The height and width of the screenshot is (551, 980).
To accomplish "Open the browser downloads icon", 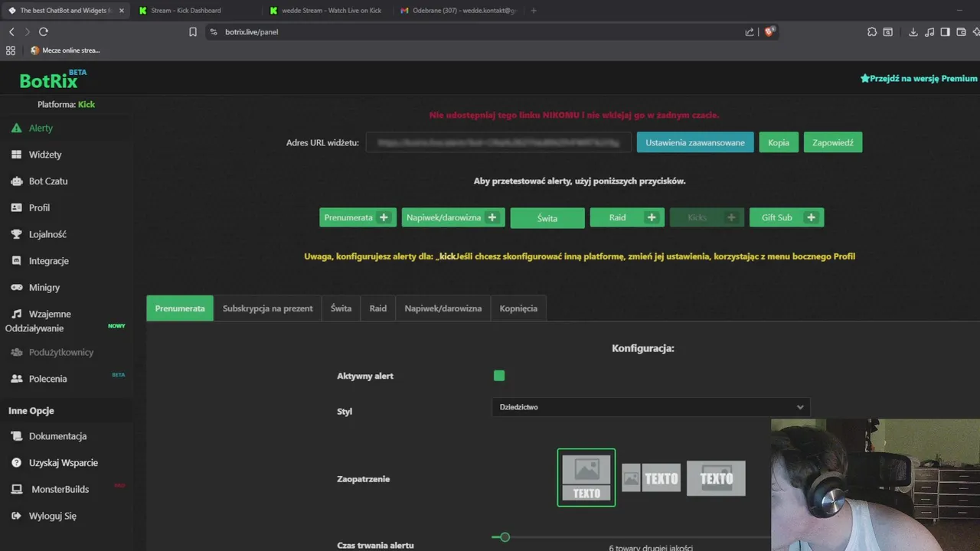I will 913,32.
